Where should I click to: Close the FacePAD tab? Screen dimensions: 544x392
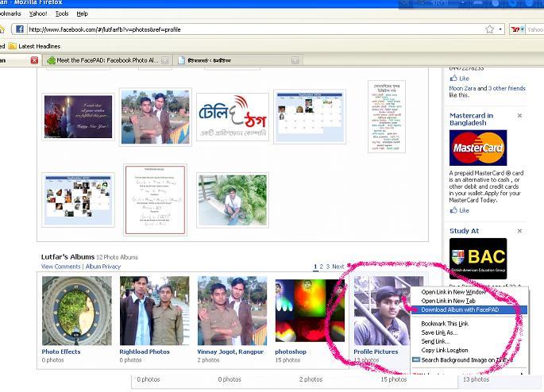(x=165, y=60)
